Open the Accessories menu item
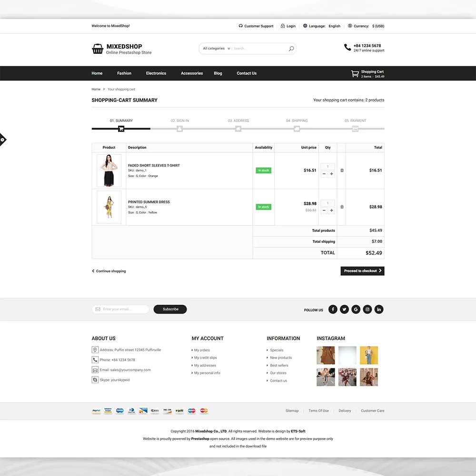The width and height of the screenshot is (476, 476). coord(192,73)
